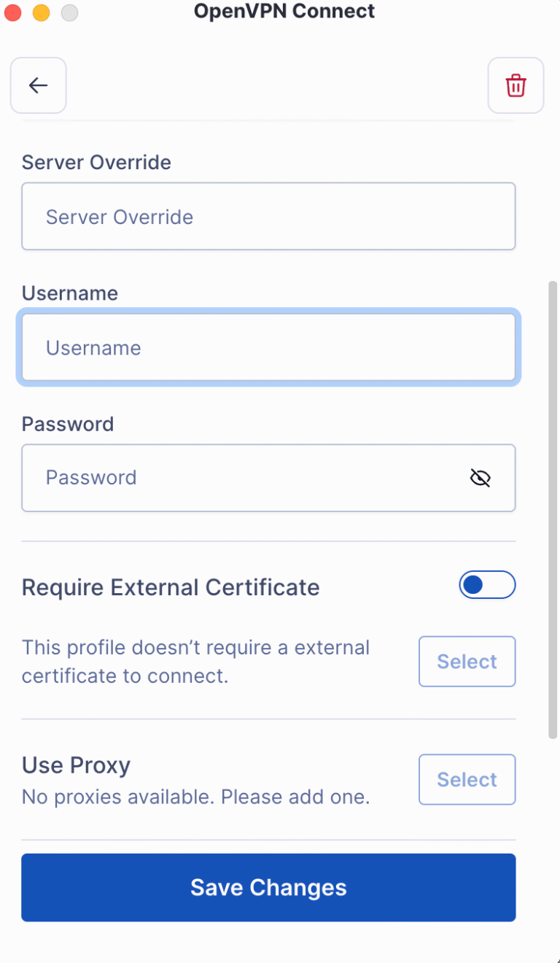Viewport: 560px width, 963px height.
Task: Minimize window with the yellow button
Action: pyautogui.click(x=42, y=12)
